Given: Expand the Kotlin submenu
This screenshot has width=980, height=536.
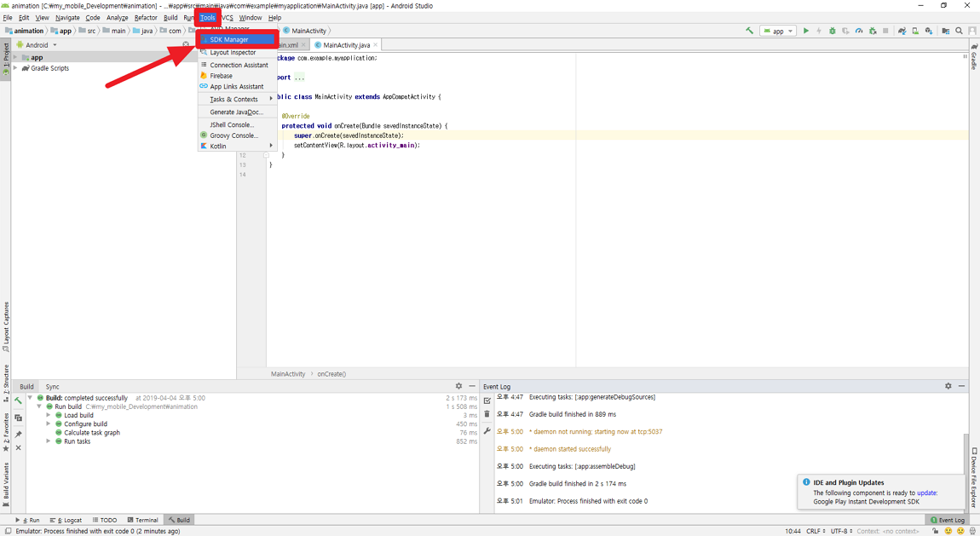Looking at the screenshot, I should (x=238, y=147).
